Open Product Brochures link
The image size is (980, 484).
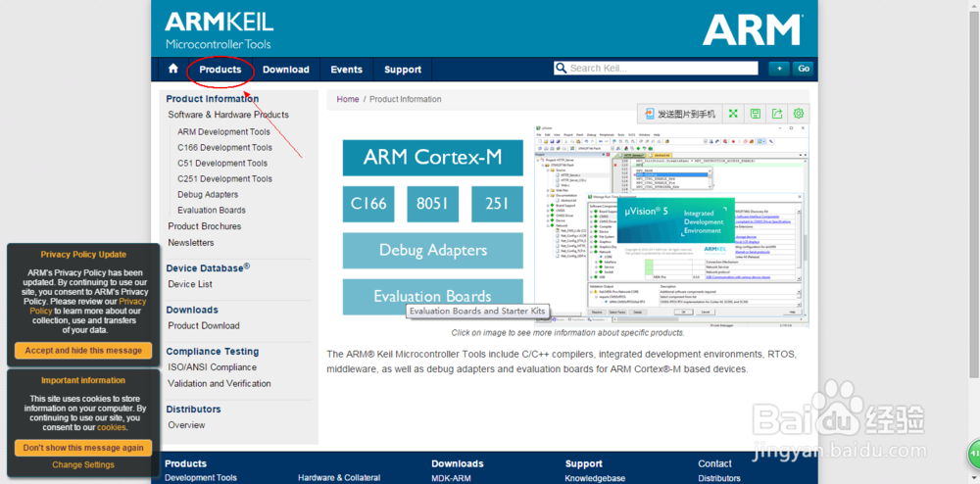205,226
